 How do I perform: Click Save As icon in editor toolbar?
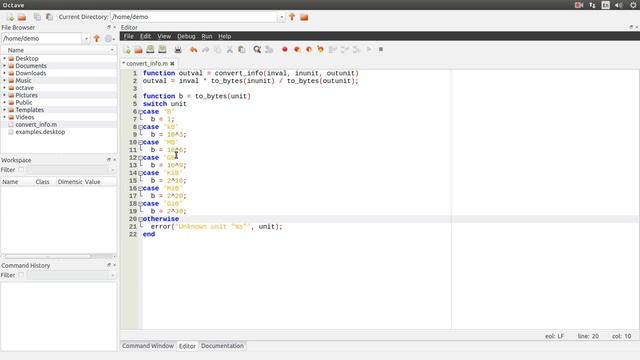pyautogui.click(x=162, y=49)
